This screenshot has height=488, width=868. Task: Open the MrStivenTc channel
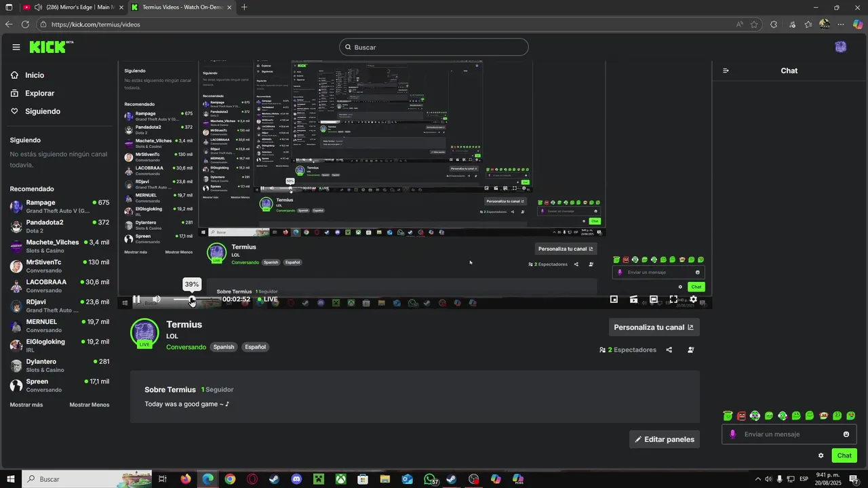[60, 266]
